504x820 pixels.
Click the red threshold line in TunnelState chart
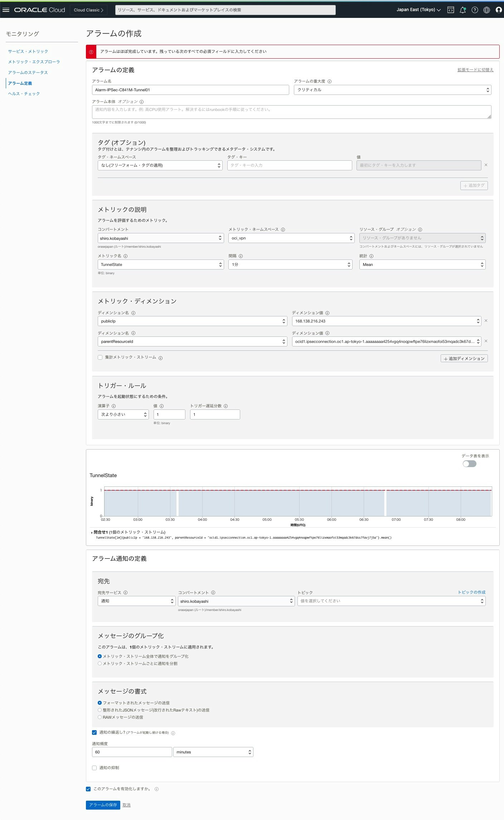298,490
